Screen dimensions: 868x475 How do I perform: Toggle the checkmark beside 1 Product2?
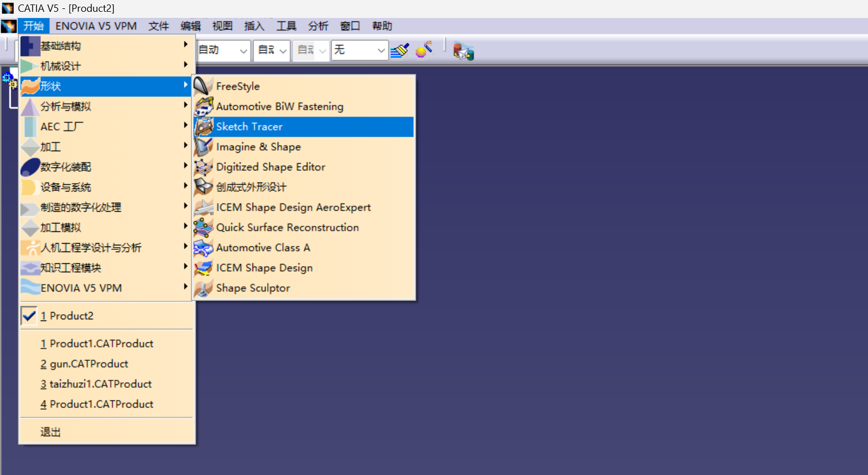click(x=29, y=316)
